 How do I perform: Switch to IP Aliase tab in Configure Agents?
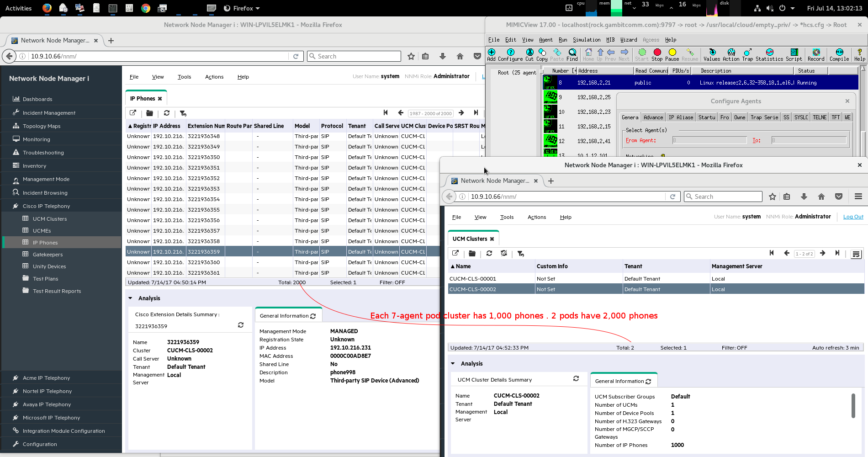pos(681,117)
